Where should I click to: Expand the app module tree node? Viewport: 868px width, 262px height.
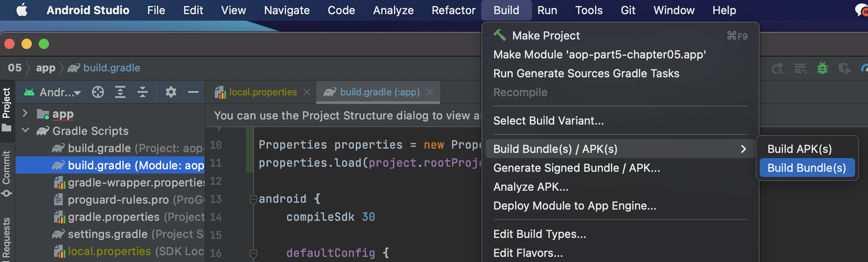click(25, 113)
